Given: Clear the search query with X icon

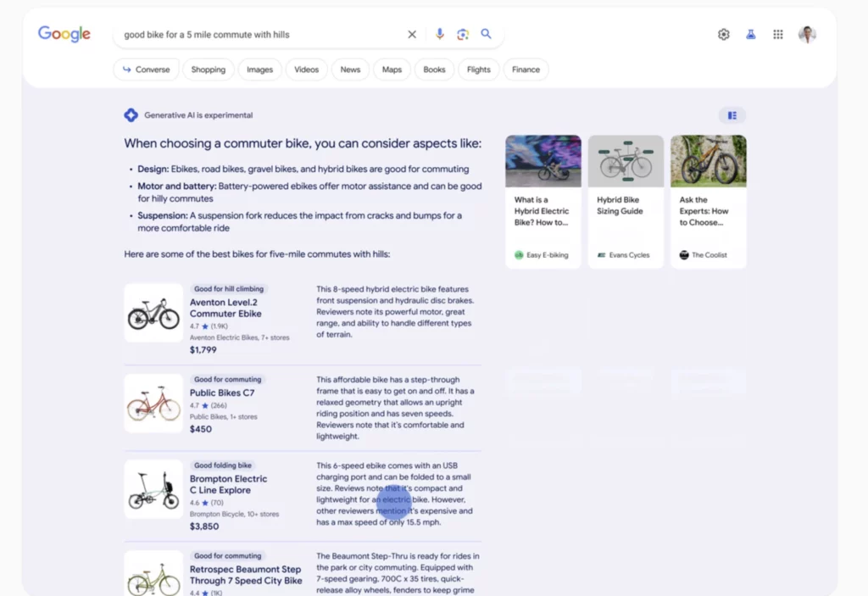Looking at the screenshot, I should [x=412, y=35].
